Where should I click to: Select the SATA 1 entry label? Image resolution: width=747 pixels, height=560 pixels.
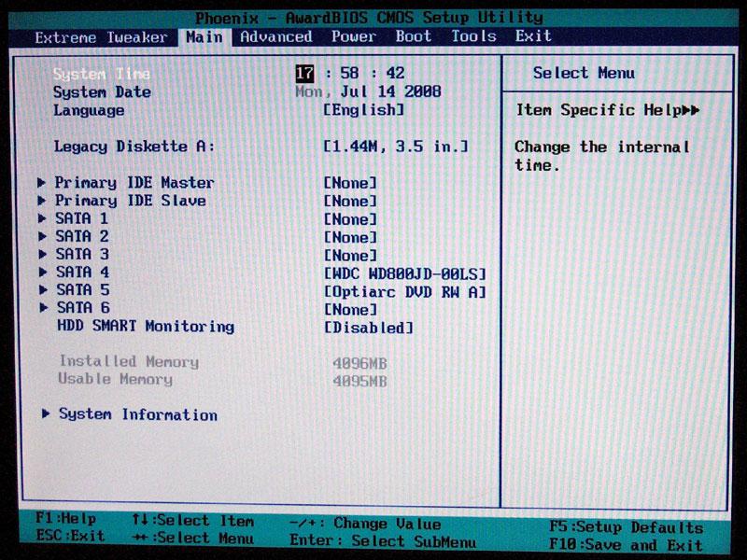[x=82, y=218]
